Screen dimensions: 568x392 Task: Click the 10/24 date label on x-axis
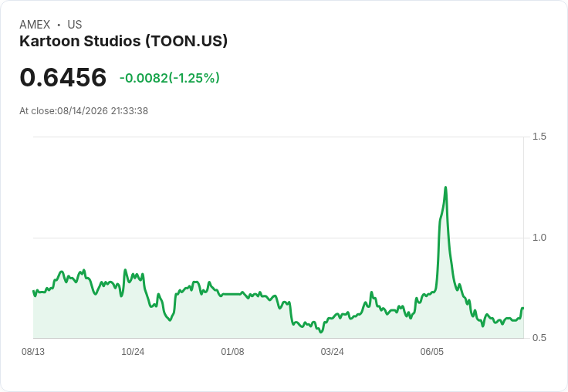(x=133, y=352)
